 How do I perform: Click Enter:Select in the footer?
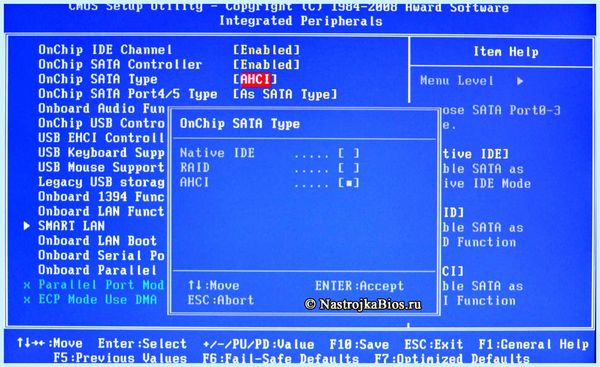(142, 344)
